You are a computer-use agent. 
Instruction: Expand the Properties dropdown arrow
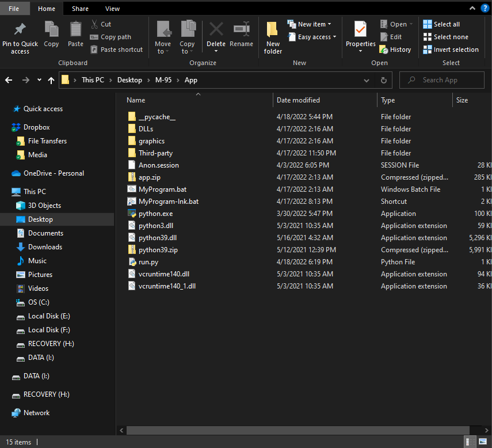[x=361, y=51]
